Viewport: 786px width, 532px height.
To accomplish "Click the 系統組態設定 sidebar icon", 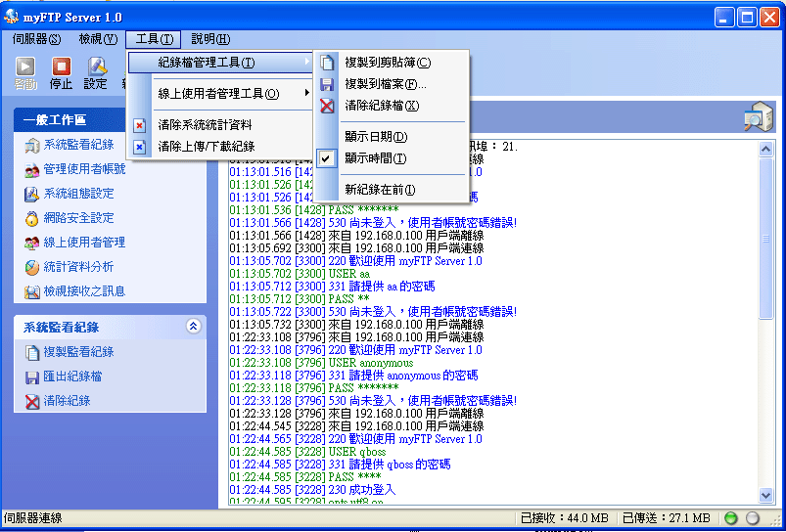I will tap(31, 194).
